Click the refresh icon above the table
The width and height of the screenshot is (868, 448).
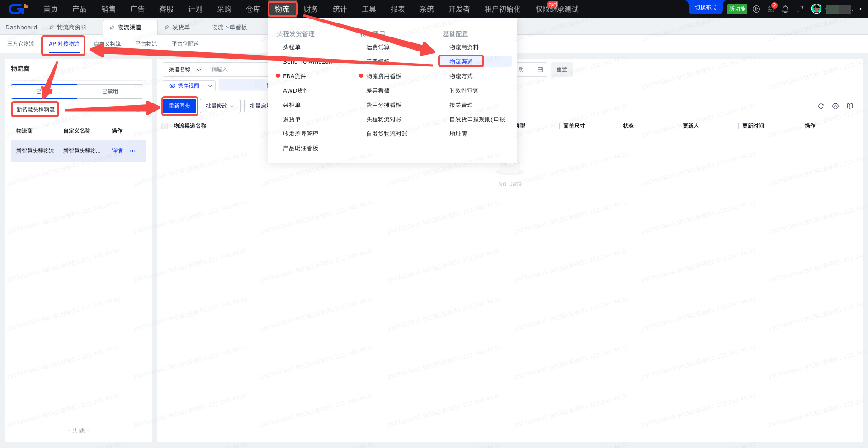tap(821, 106)
